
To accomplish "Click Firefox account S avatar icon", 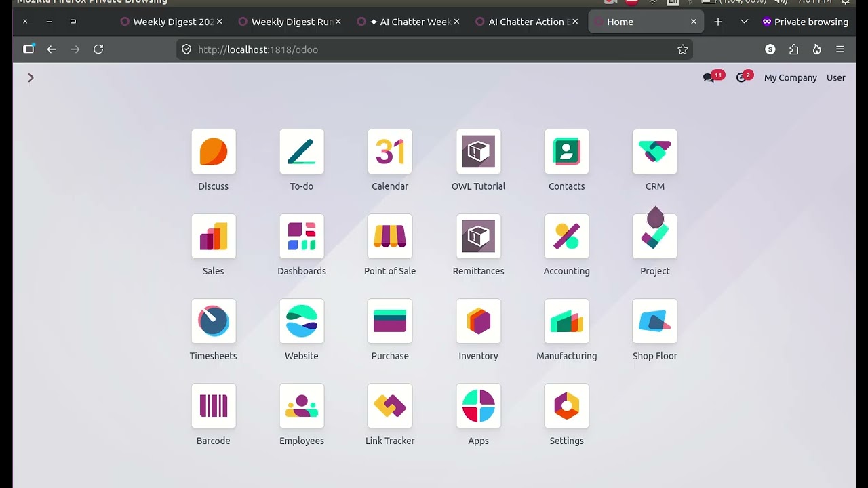I will tap(770, 49).
